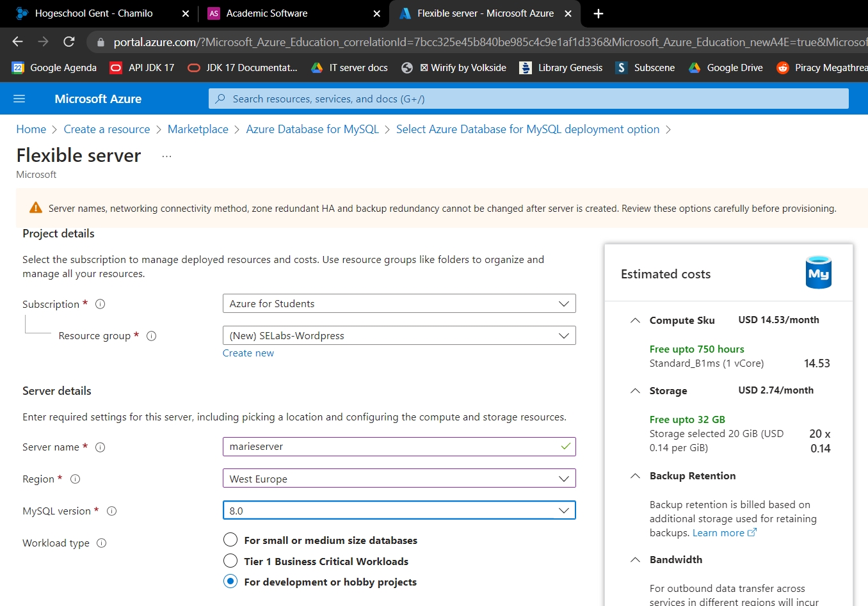Open the JDK 17 Documentation bookmark
868x606 pixels.
pos(243,68)
